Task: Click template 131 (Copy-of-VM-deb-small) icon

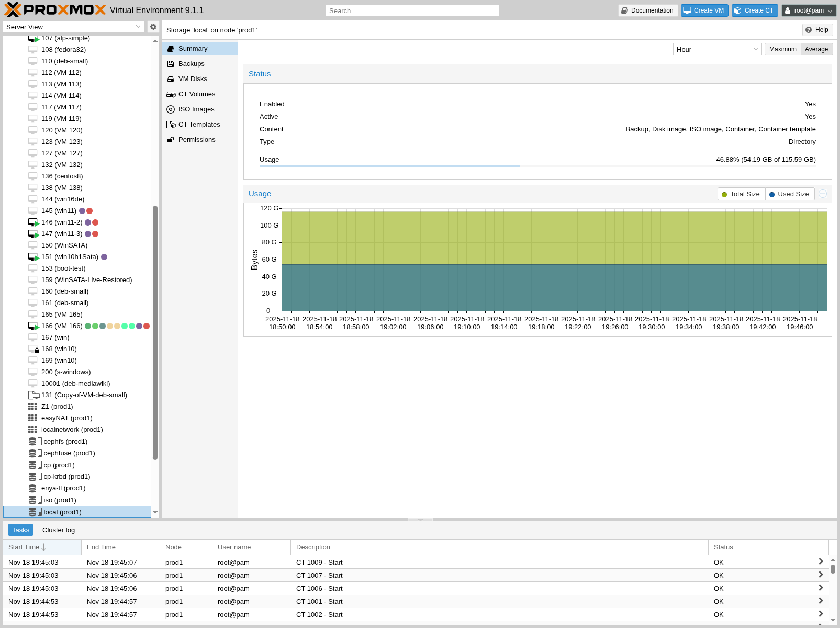Action: click(x=33, y=395)
